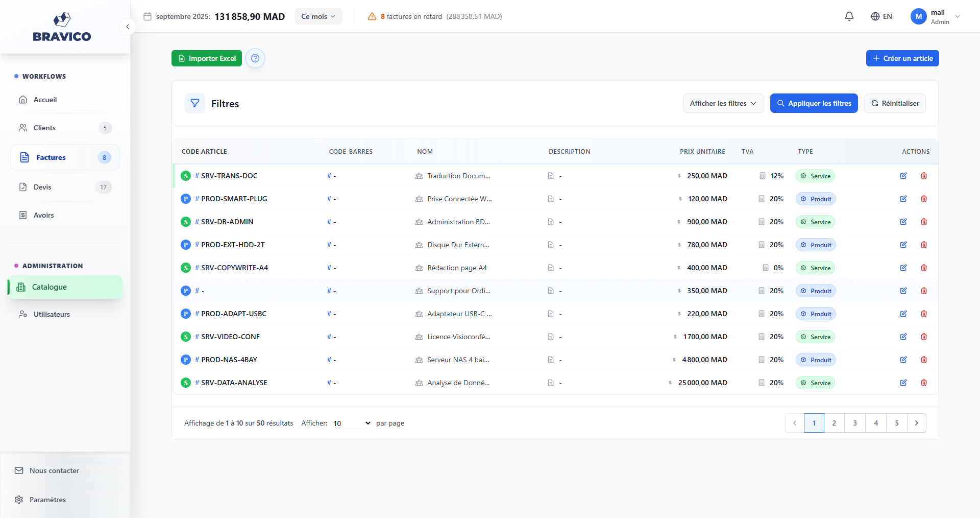Image resolution: width=980 pixels, height=518 pixels.
Task: Open the Ce mois period dropdown
Action: 318,16
